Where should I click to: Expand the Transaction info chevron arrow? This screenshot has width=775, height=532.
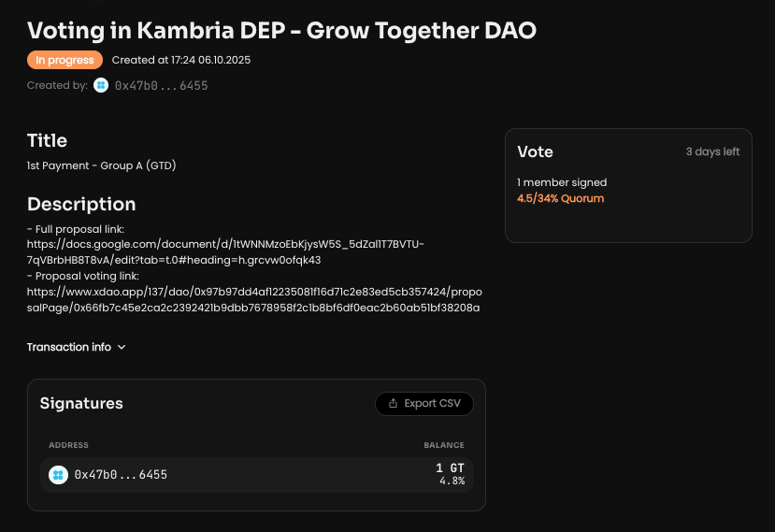point(122,348)
